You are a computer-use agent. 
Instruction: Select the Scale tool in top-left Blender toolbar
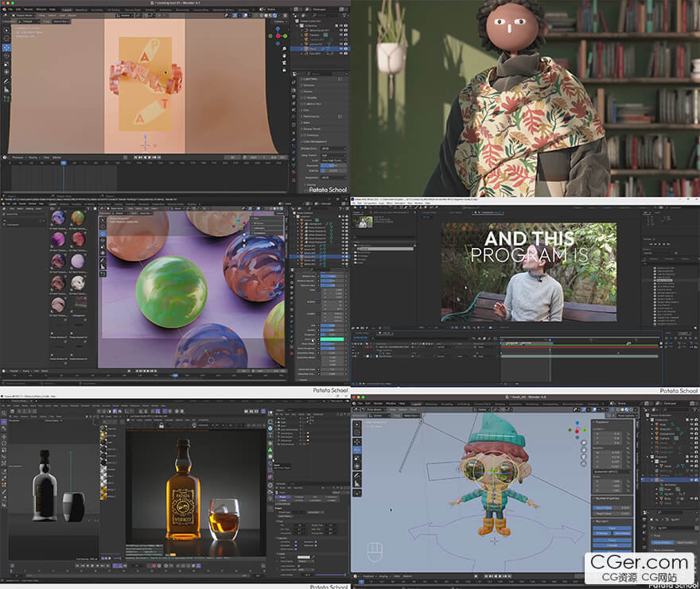6,64
